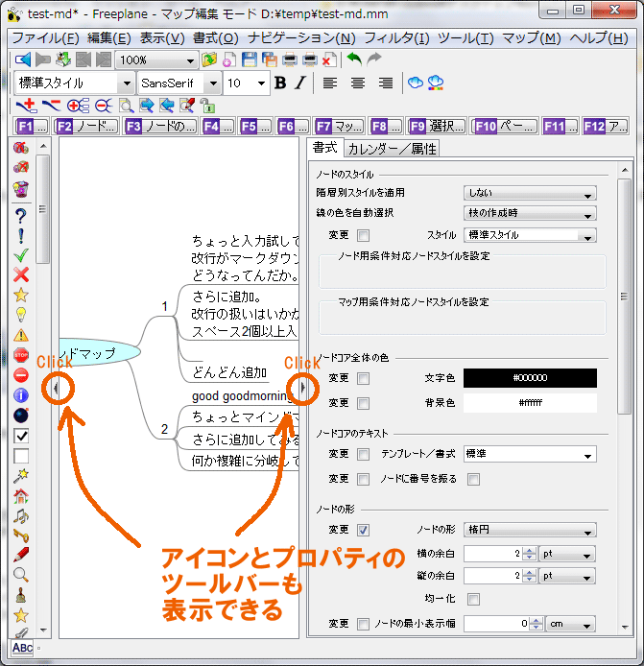Expand node children with the plus tree icon

pos(78,106)
